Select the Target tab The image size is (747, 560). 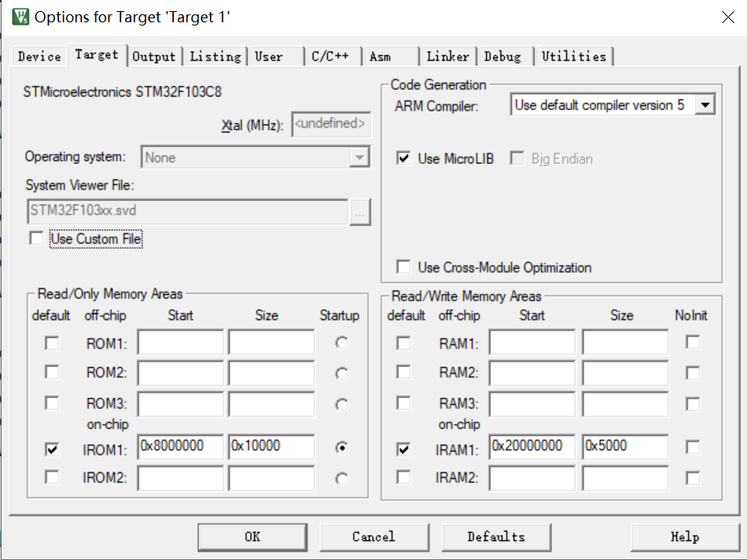96,55
